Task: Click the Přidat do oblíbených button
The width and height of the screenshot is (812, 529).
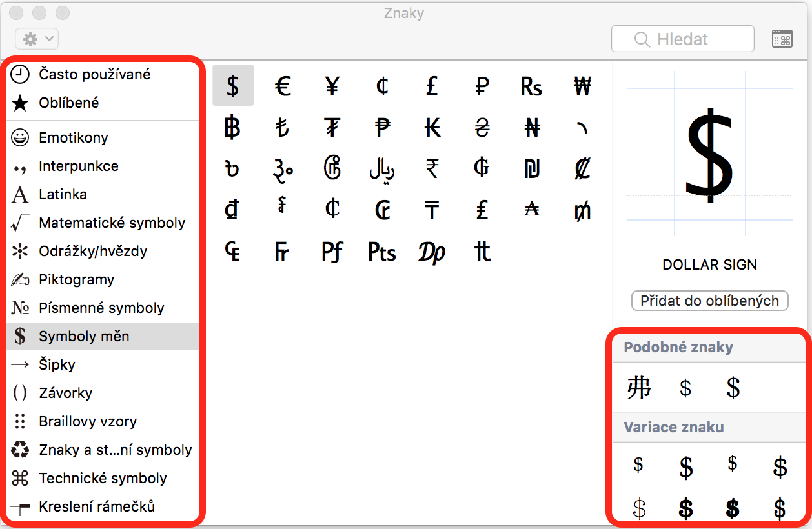Action: click(x=709, y=300)
